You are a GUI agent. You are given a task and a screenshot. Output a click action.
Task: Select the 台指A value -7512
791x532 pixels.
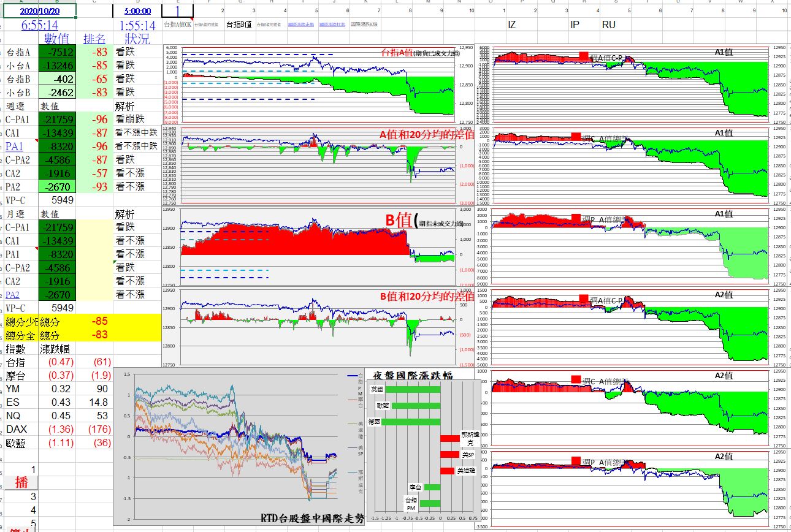[57, 52]
